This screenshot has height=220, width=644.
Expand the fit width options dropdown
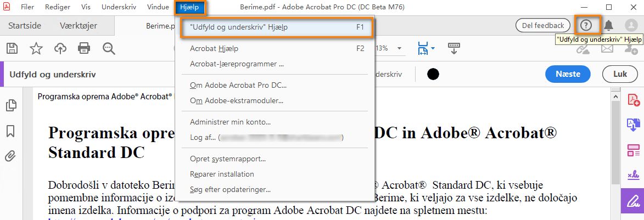[433, 49]
